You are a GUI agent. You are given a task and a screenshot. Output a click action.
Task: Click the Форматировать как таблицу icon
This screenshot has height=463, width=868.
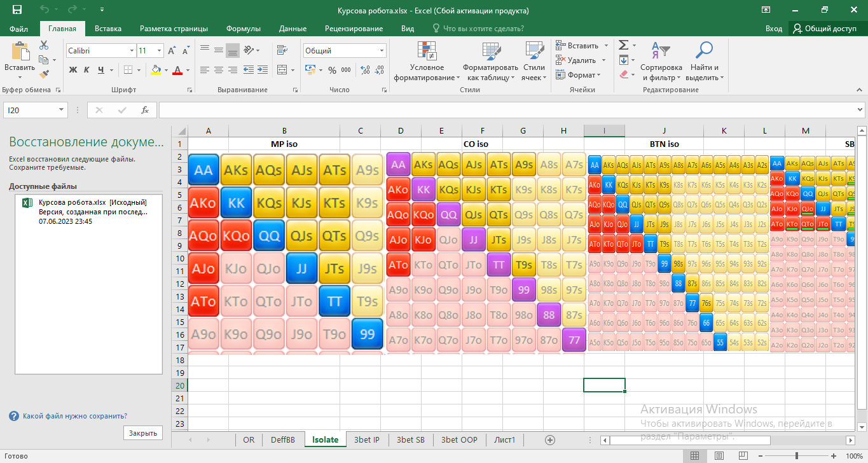491,51
